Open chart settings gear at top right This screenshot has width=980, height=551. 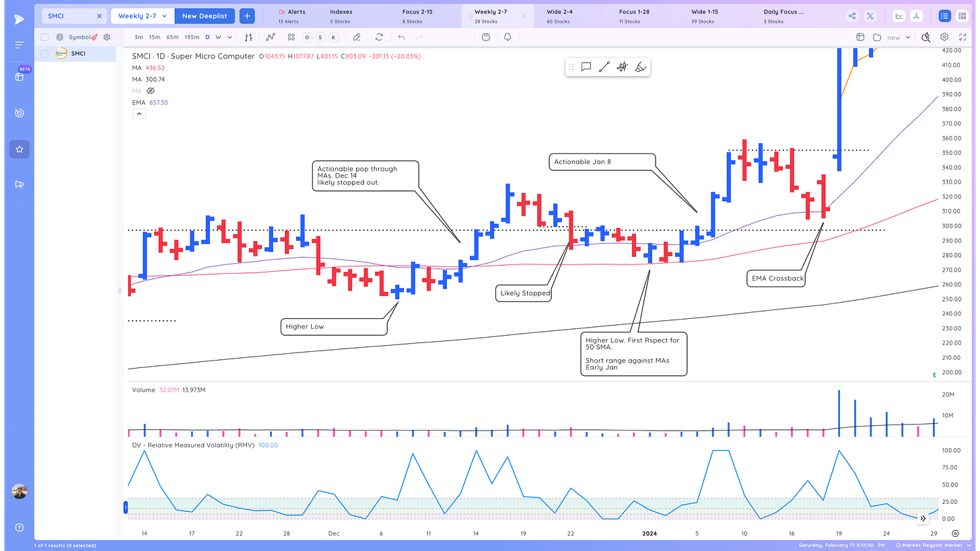(944, 38)
